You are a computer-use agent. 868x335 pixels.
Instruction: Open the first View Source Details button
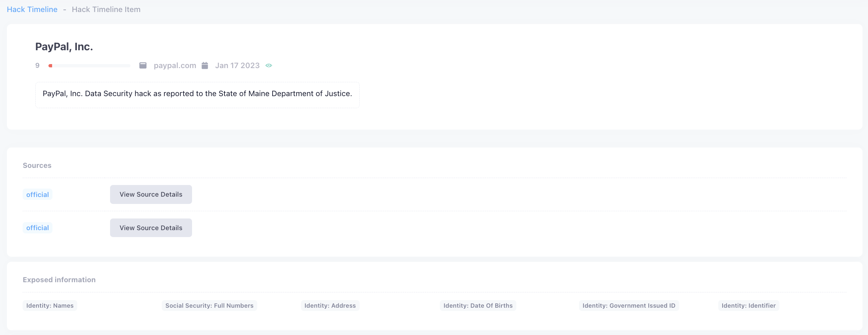pyautogui.click(x=151, y=194)
